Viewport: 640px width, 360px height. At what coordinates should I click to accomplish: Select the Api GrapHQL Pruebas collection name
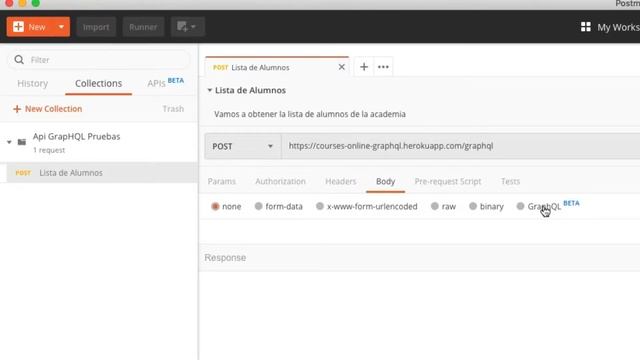76,136
